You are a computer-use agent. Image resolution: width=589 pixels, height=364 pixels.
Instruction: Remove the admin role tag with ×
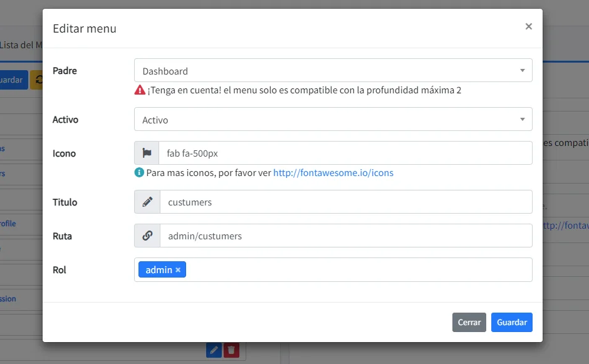click(178, 269)
